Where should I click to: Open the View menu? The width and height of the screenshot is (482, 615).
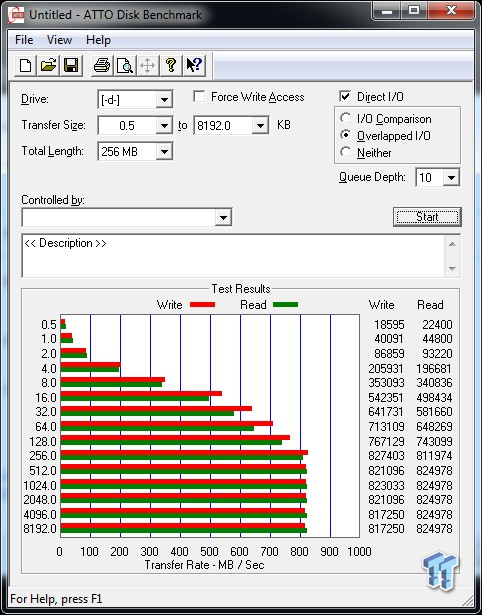tap(59, 40)
